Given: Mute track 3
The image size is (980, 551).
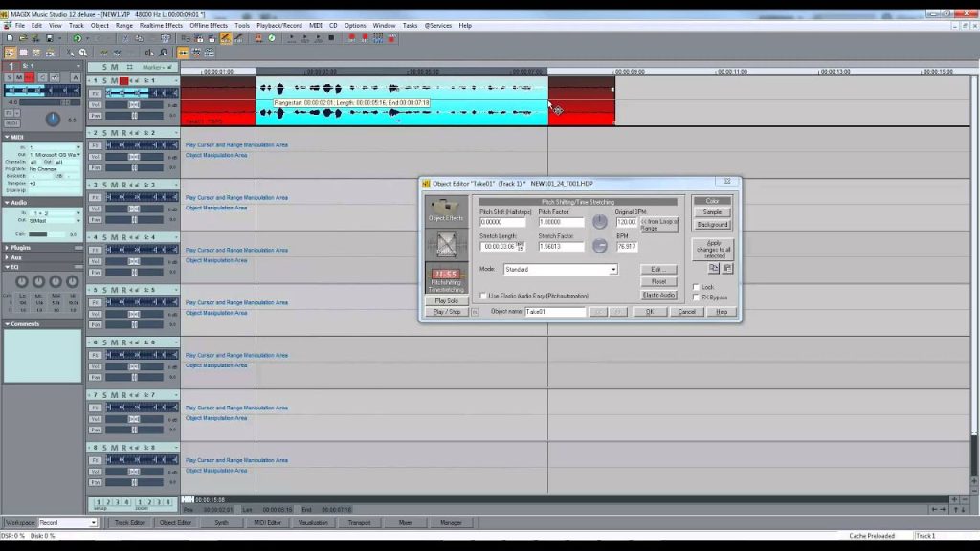Looking at the screenshot, I should [x=115, y=185].
